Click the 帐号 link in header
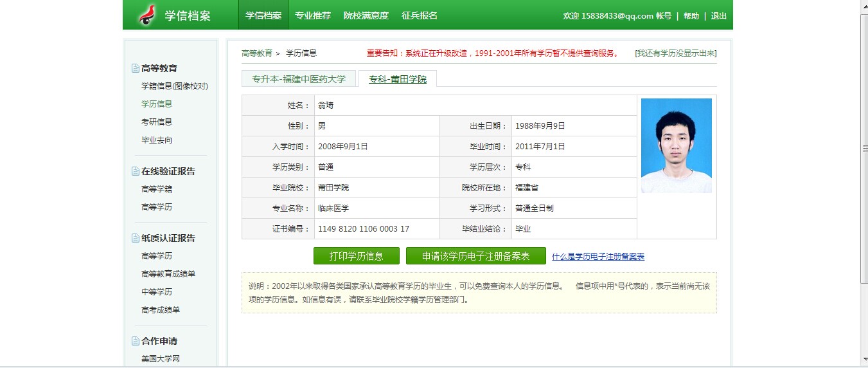 [x=664, y=16]
